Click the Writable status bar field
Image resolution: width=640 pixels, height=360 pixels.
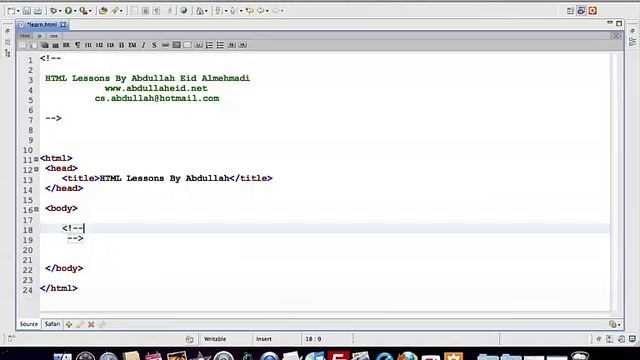(x=215, y=339)
